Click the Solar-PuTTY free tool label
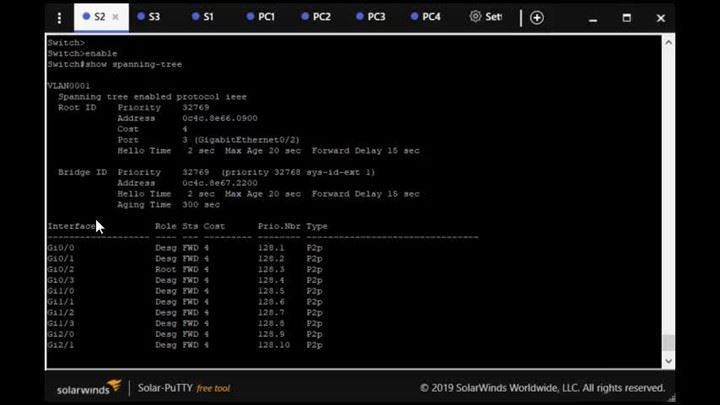Screen dimensions: 720x405 click(183, 388)
